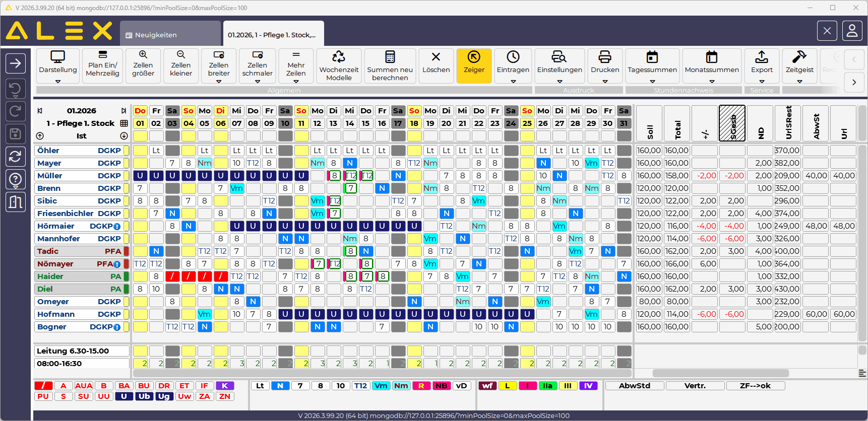The height and width of the screenshot is (421, 868).
Task: Select the Löschen delete tool
Action: coord(436,62)
